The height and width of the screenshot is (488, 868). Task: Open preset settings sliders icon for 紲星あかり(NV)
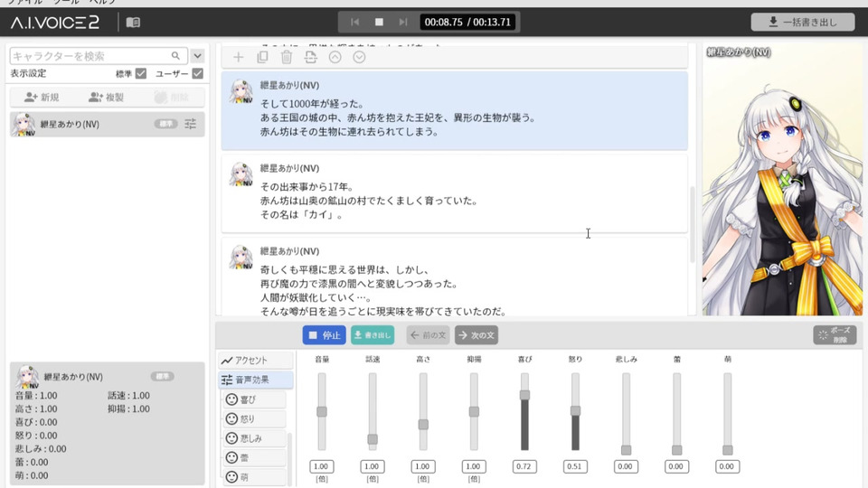[x=191, y=124]
